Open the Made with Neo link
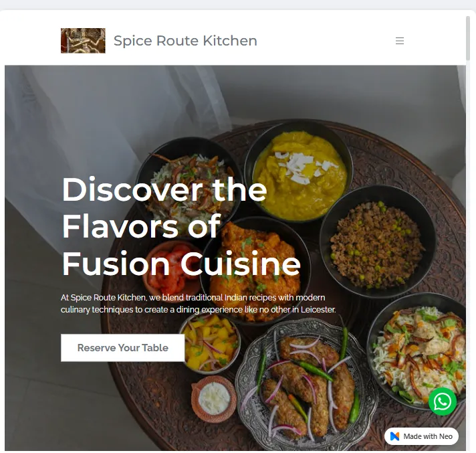The height and width of the screenshot is (453, 476). coord(421,436)
